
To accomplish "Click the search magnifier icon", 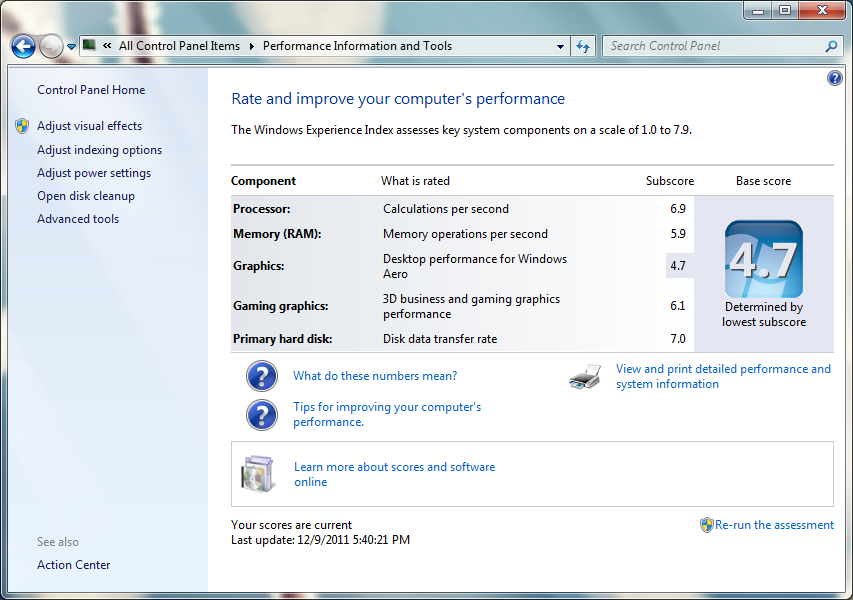I will [831, 47].
